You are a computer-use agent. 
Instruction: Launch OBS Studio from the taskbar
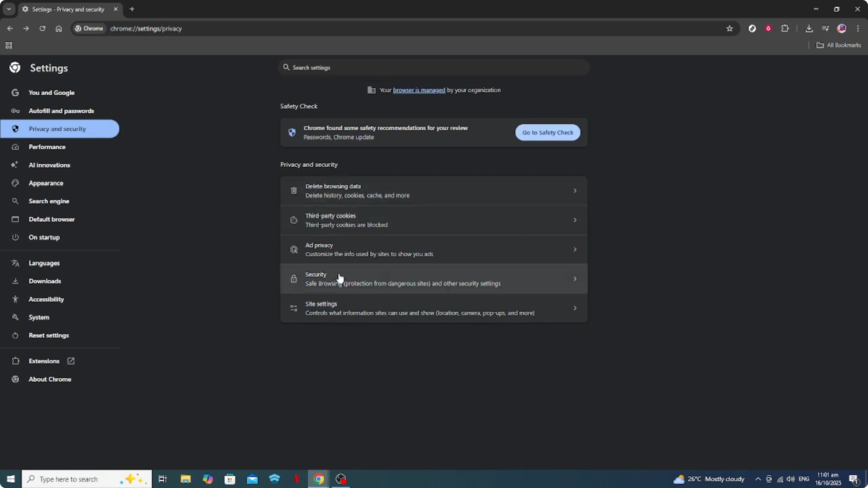pos(341,479)
